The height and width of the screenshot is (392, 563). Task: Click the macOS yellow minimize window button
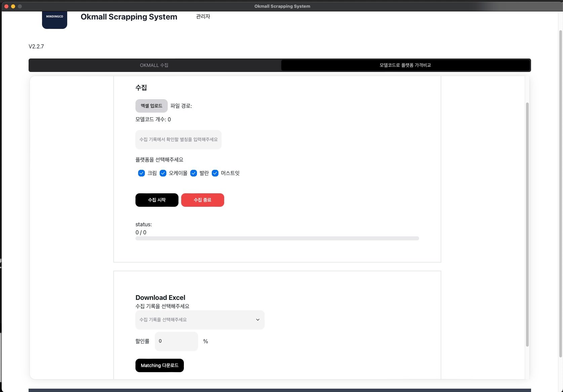tap(13, 6)
